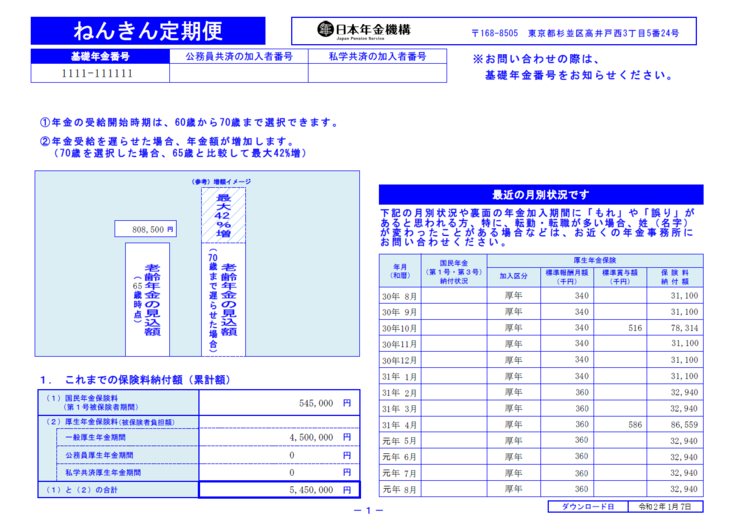Click the 1111-111111 pension number field

coord(100,74)
